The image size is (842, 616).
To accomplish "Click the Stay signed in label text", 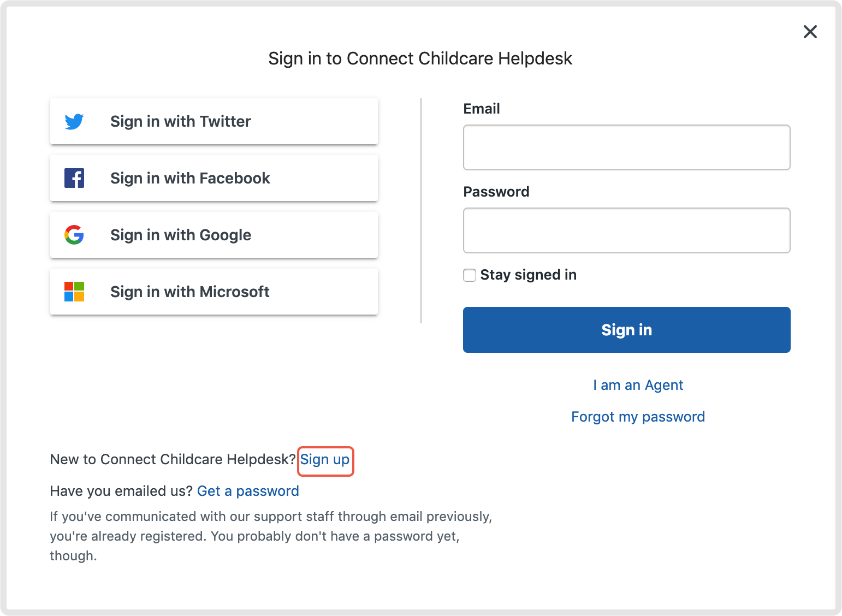I will coord(528,275).
